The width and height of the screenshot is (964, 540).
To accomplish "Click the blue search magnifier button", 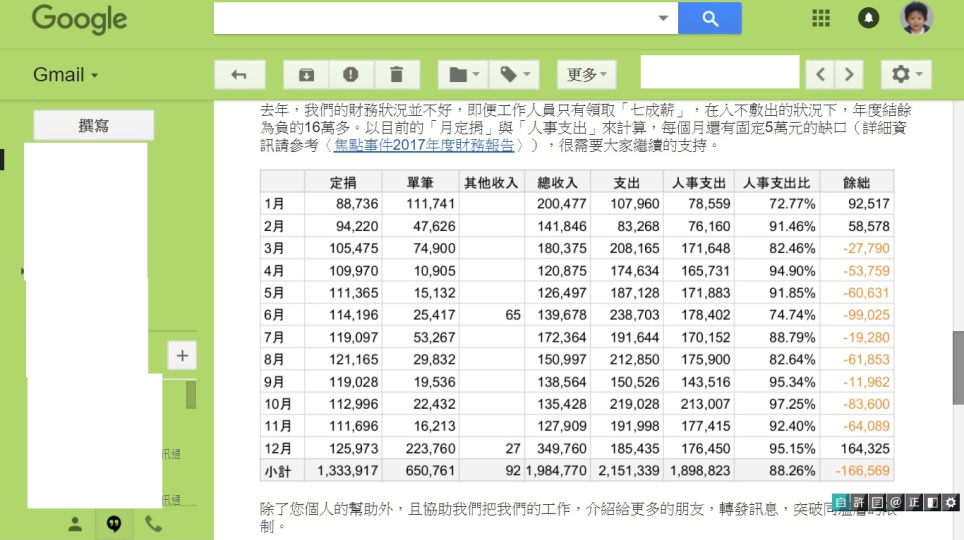I will (710, 18).
